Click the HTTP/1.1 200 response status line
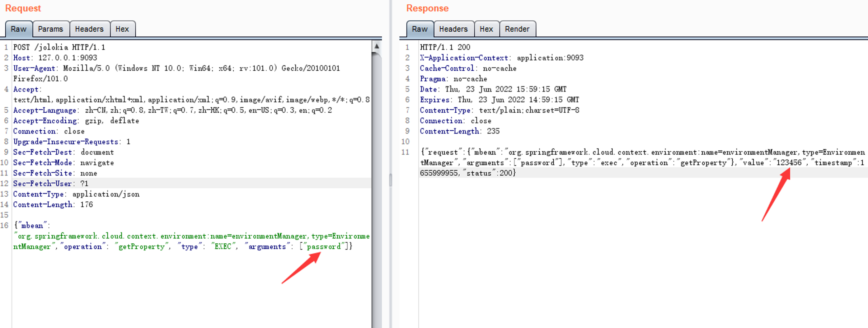Image resolution: width=868 pixels, height=328 pixels. [445, 47]
